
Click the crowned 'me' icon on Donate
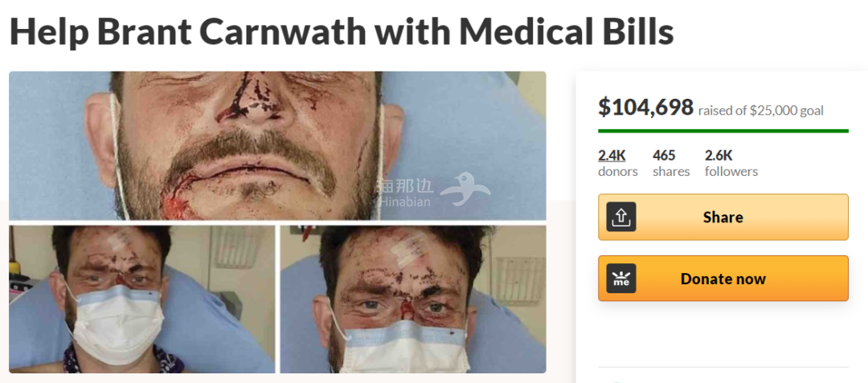point(621,279)
